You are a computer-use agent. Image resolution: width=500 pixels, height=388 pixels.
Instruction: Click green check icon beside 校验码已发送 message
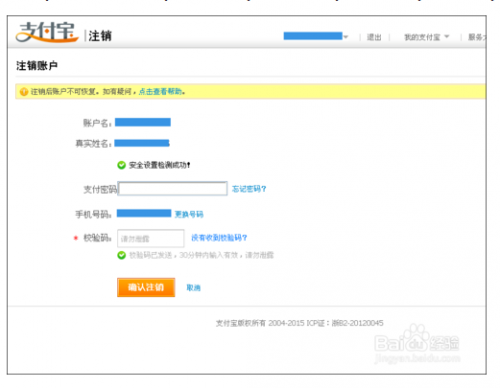point(121,255)
